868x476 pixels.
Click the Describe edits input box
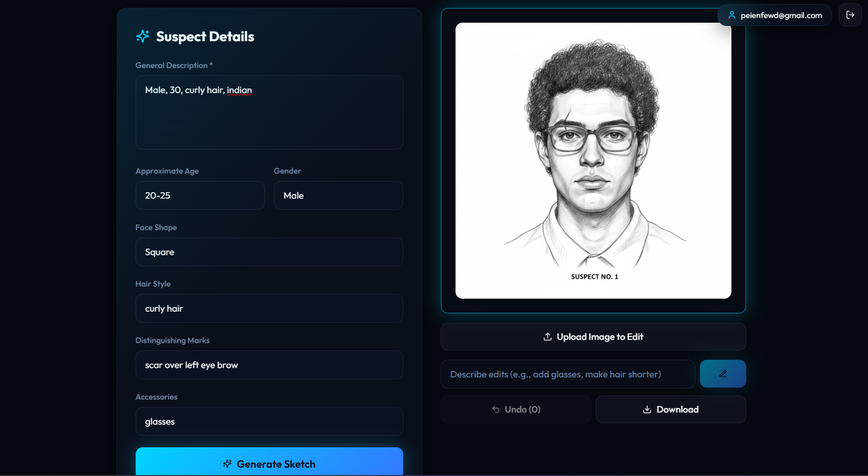[568, 374]
